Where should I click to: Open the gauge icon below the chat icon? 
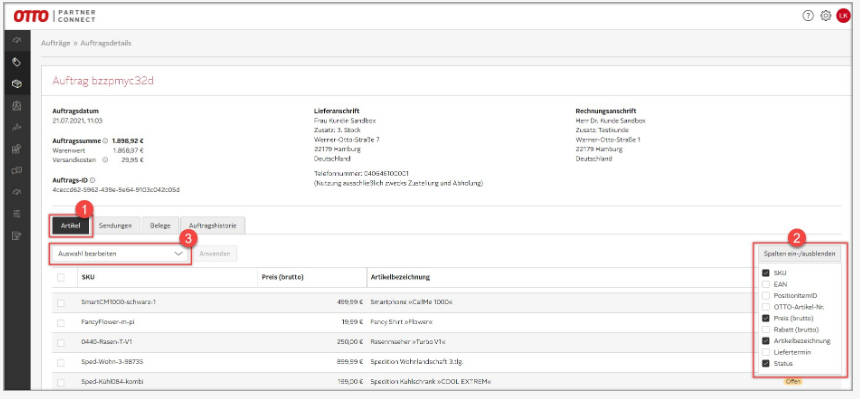16,192
